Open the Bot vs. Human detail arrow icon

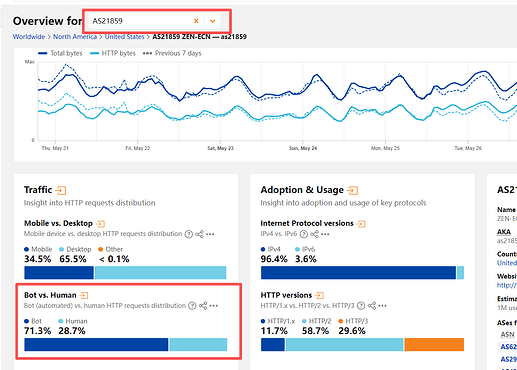point(84,295)
